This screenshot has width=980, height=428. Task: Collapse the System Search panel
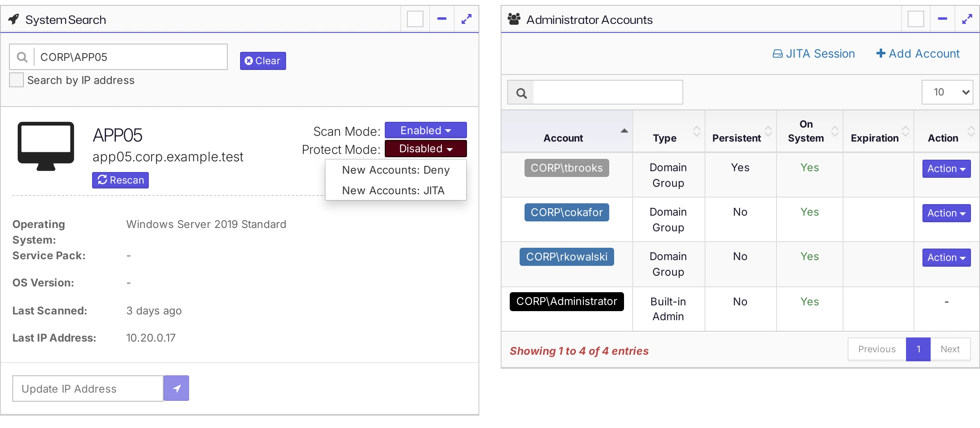click(x=442, y=19)
